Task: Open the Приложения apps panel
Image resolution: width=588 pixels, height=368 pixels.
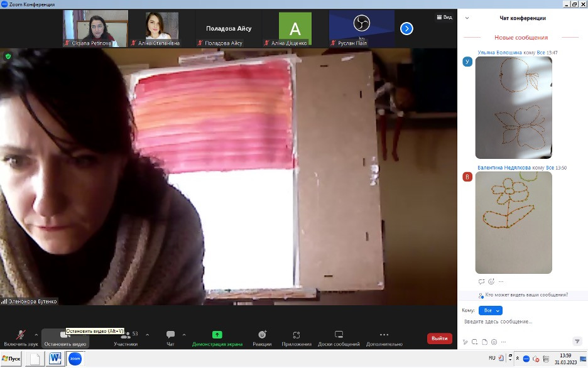Action: coord(297,338)
